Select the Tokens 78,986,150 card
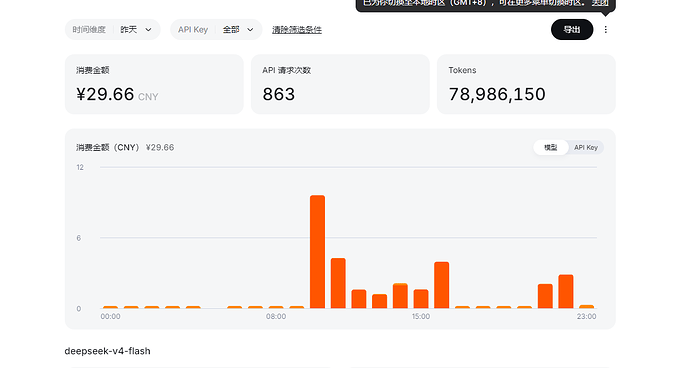The width and height of the screenshot is (690, 368). 526,84
